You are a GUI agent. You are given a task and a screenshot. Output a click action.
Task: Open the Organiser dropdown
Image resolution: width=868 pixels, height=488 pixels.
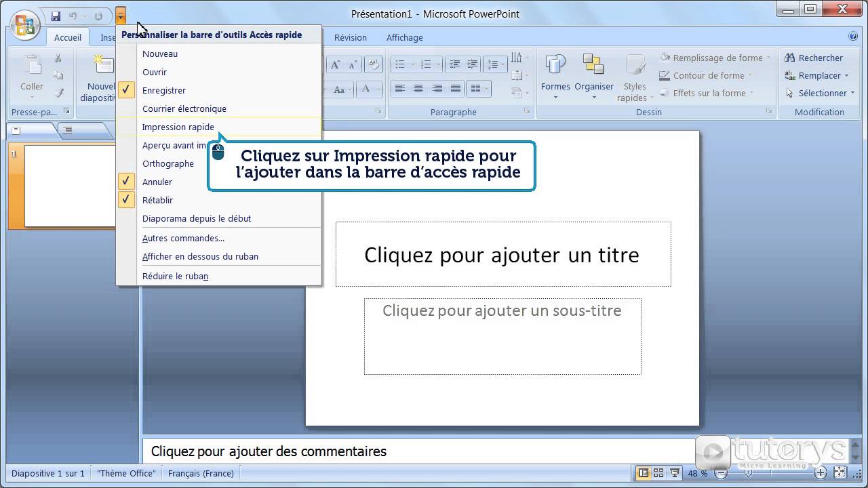pos(594,77)
